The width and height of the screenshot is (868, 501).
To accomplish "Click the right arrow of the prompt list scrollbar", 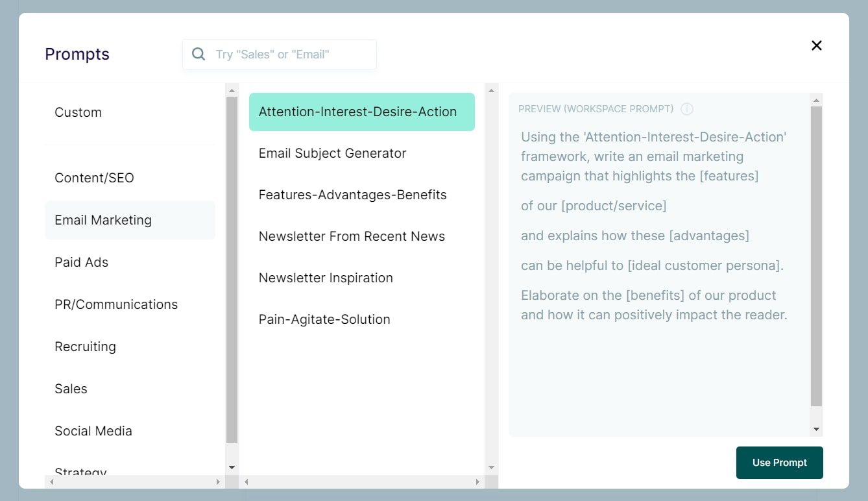I will [476, 482].
